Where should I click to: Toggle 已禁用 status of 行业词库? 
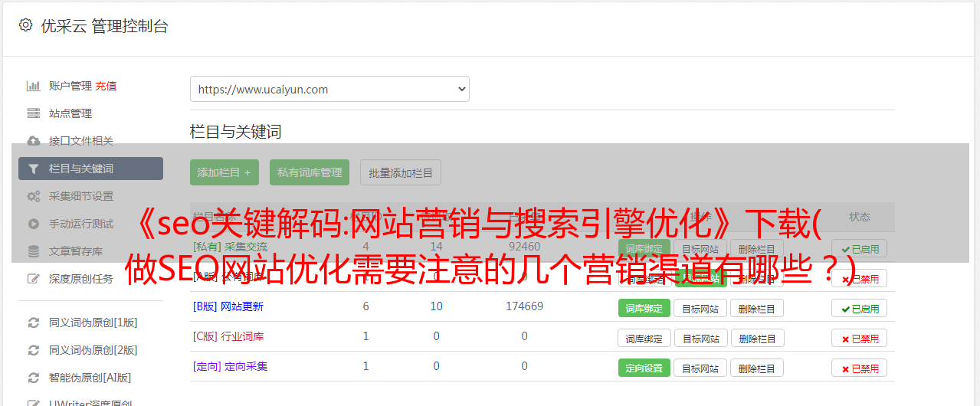[859, 338]
